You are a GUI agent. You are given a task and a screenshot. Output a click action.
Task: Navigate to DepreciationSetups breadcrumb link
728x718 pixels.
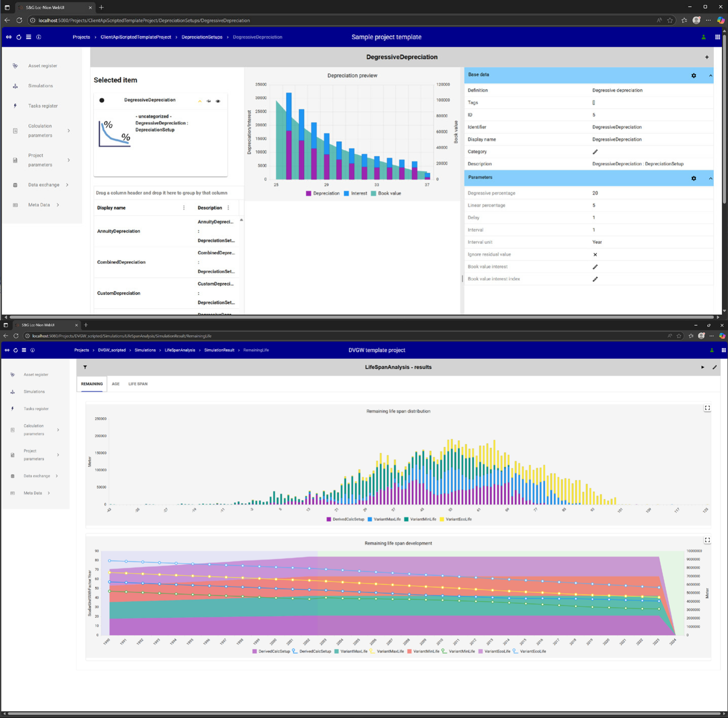pyautogui.click(x=201, y=37)
